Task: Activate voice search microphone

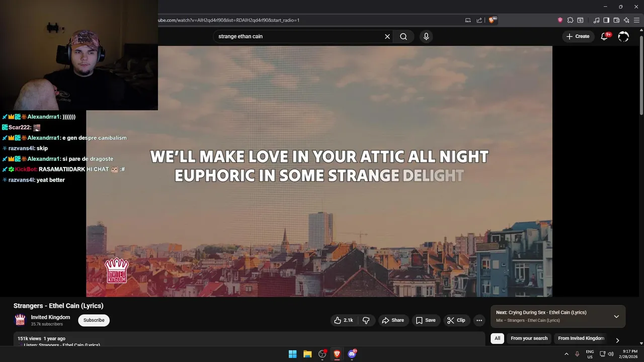Action: tap(426, 36)
